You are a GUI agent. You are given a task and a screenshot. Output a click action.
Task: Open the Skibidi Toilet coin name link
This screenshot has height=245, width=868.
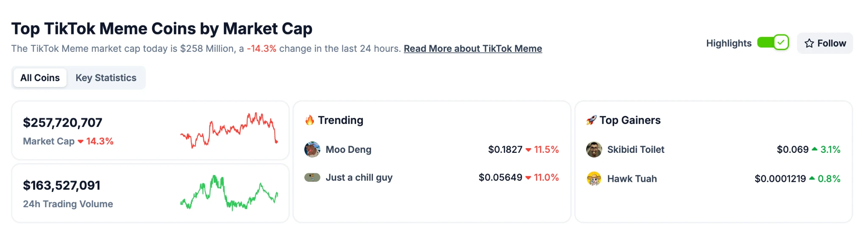click(635, 149)
